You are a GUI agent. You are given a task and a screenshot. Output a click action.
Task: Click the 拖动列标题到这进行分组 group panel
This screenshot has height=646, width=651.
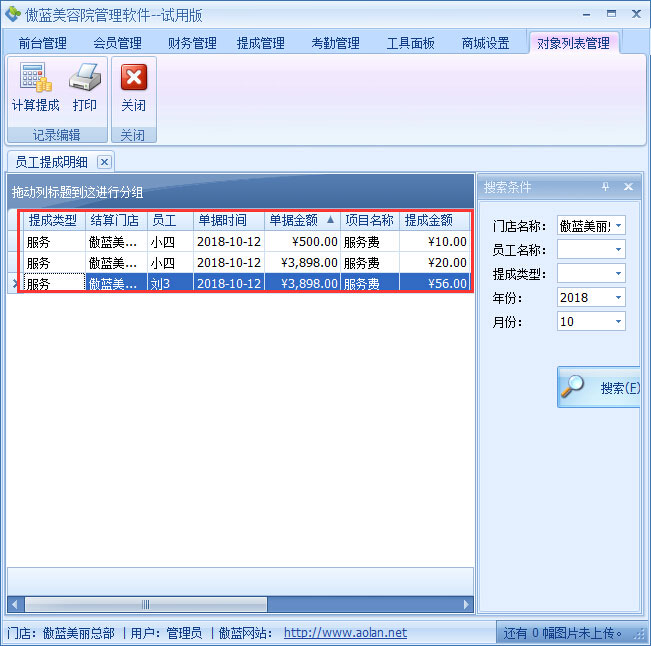240,192
